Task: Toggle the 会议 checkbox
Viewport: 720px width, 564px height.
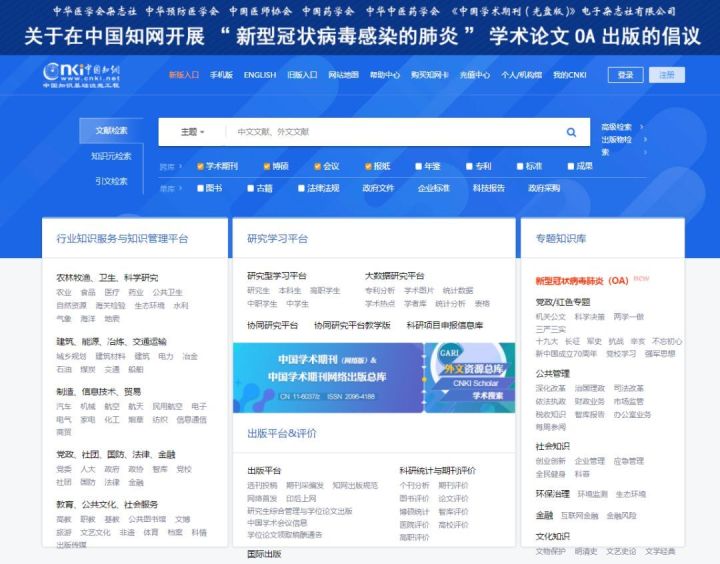Action: [317, 166]
